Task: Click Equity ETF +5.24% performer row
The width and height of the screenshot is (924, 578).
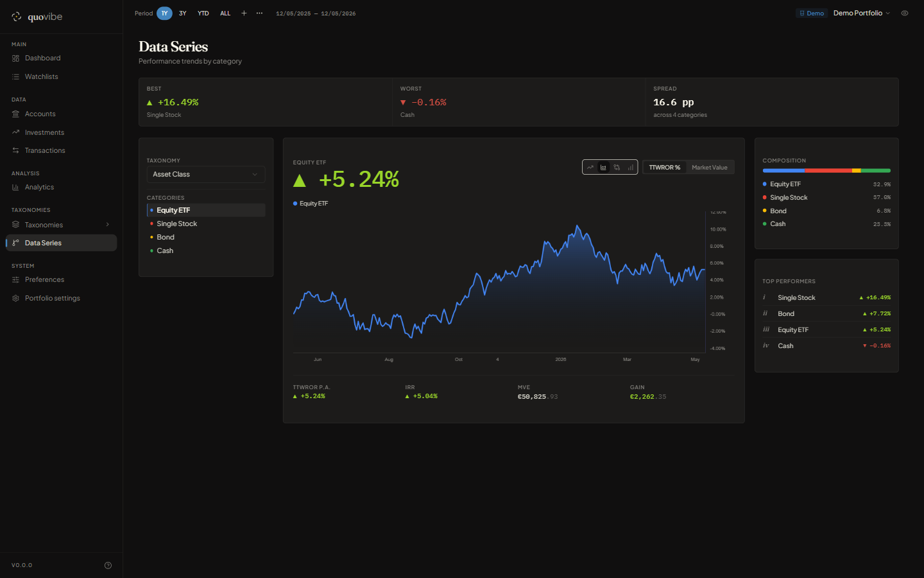Action: 826,330
